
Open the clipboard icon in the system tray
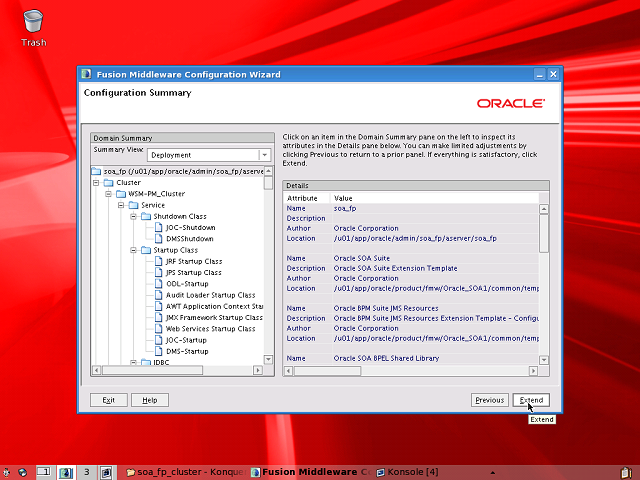[626, 473]
